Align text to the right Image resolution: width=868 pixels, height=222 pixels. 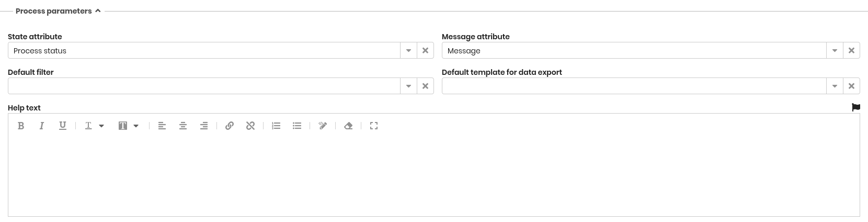click(x=204, y=126)
